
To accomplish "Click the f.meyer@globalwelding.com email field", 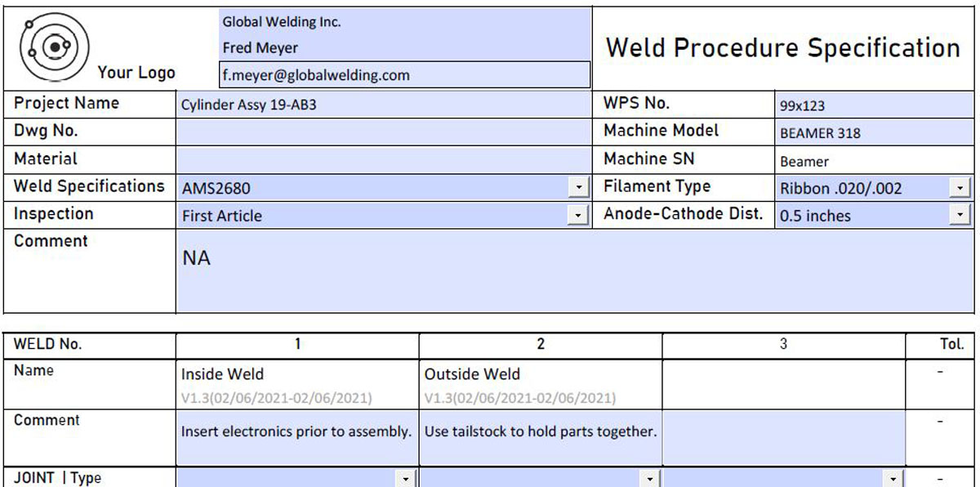I will point(404,75).
